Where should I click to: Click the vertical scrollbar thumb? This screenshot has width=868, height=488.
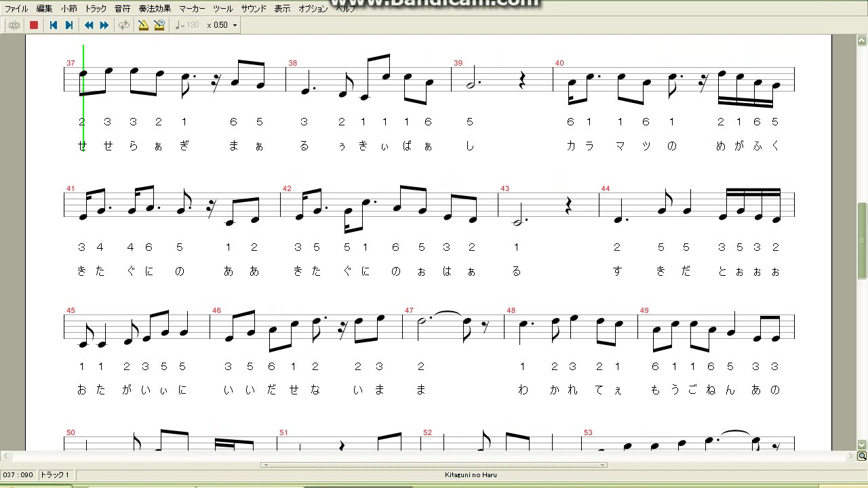click(x=862, y=241)
